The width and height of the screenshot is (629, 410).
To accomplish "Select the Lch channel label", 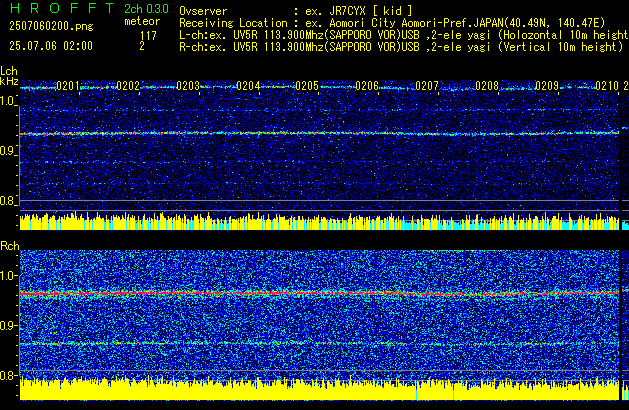I will tap(9, 71).
